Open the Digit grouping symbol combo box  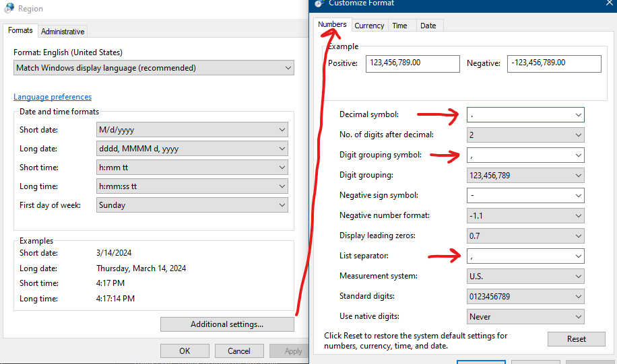[x=525, y=155]
